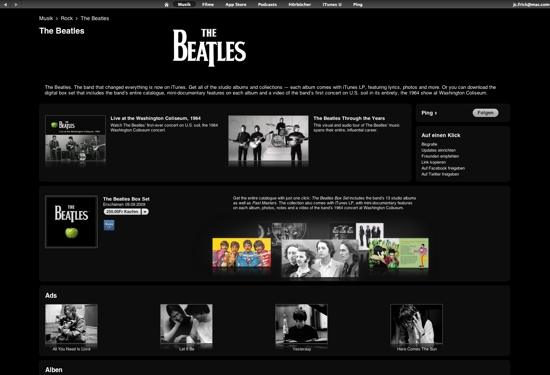This screenshot has width=550, height=375.
Task: Buy the Box Set with Kaufen button
Action: click(122, 212)
